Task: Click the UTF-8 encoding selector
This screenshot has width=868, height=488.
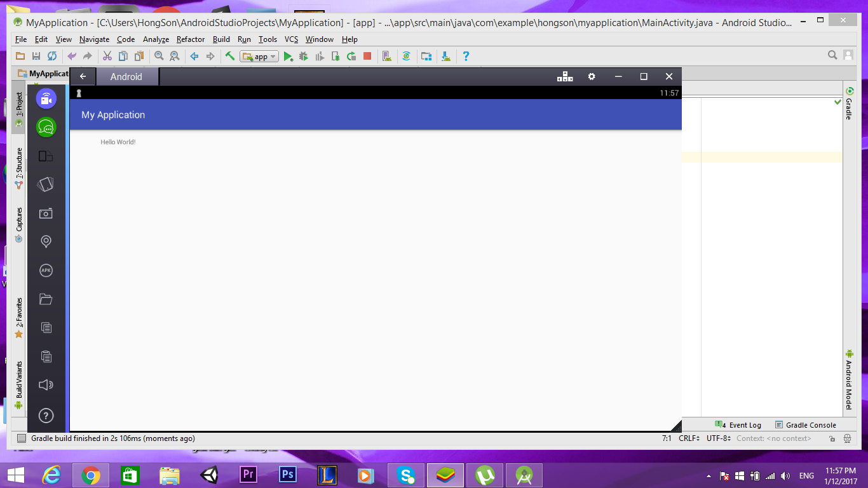Action: point(719,438)
